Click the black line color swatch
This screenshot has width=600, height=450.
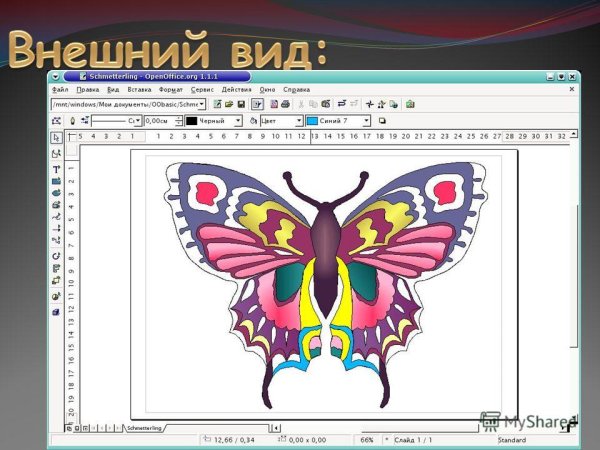click(191, 121)
